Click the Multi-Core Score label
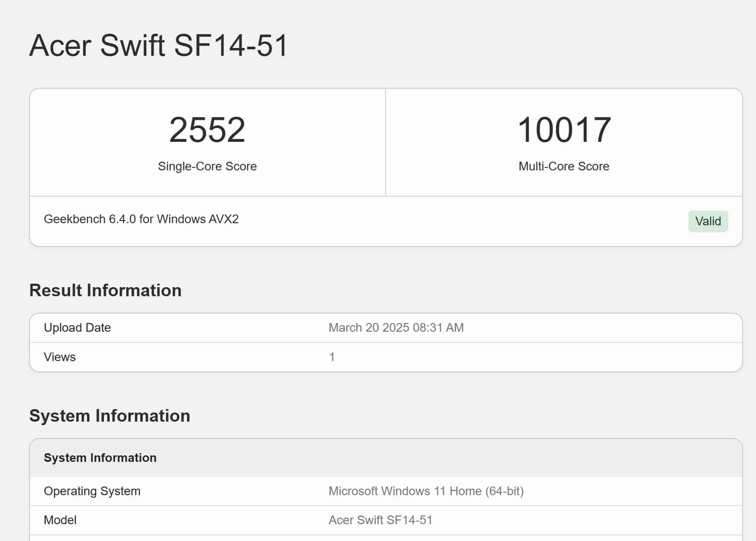The width and height of the screenshot is (756, 541). [x=563, y=166]
